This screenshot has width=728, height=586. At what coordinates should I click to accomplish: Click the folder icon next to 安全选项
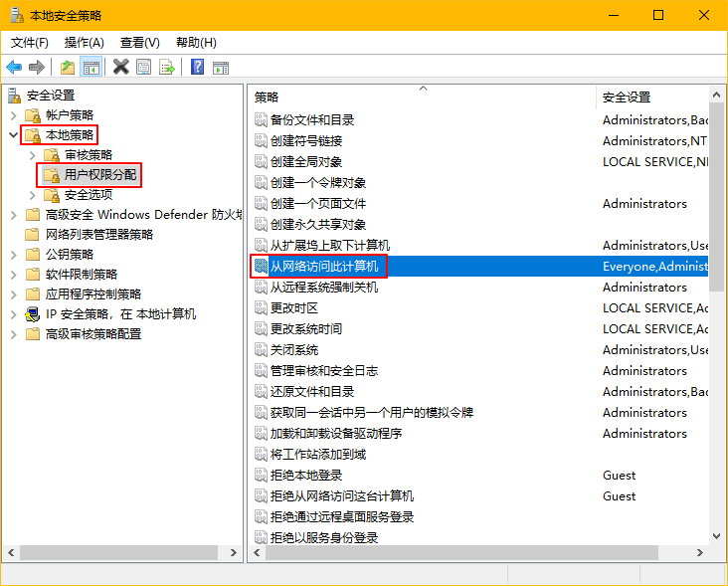point(52,195)
